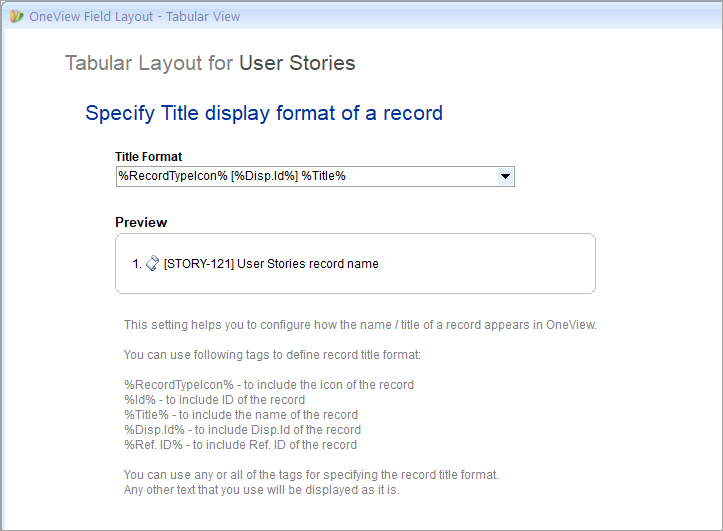The width and height of the screenshot is (723, 531).
Task: Click the %Ref. ID% tag description line
Action: click(240, 445)
